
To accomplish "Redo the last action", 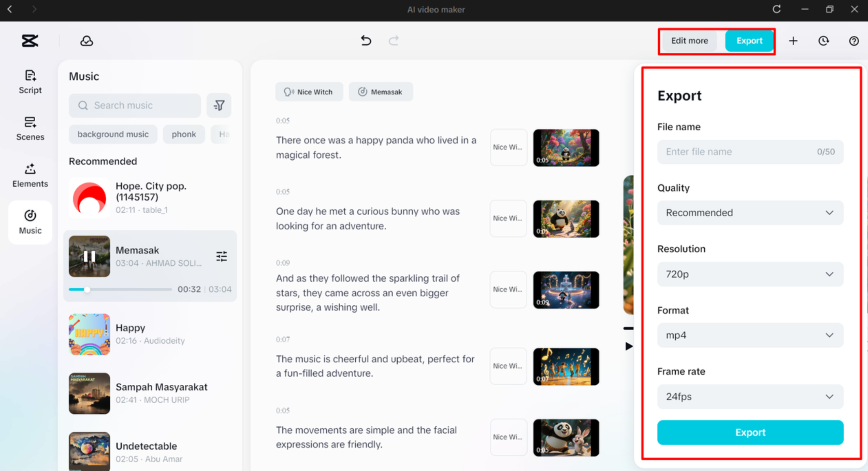I will click(x=394, y=41).
